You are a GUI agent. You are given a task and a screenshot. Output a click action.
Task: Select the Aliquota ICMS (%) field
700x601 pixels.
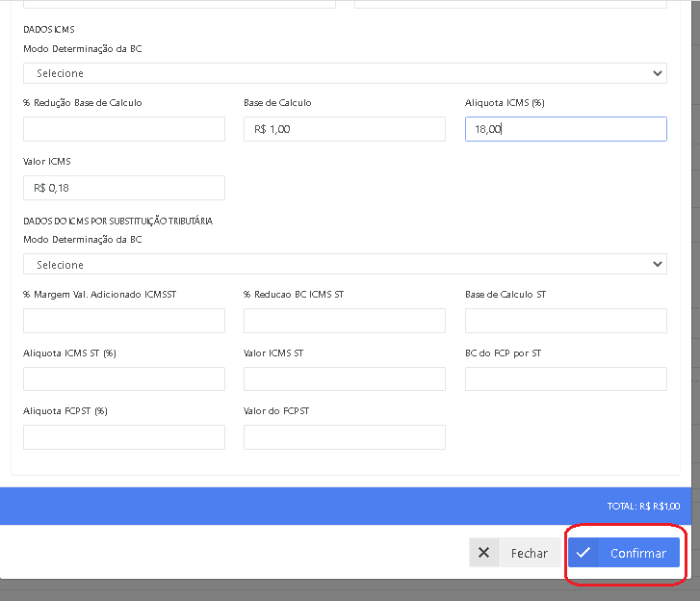[565, 129]
